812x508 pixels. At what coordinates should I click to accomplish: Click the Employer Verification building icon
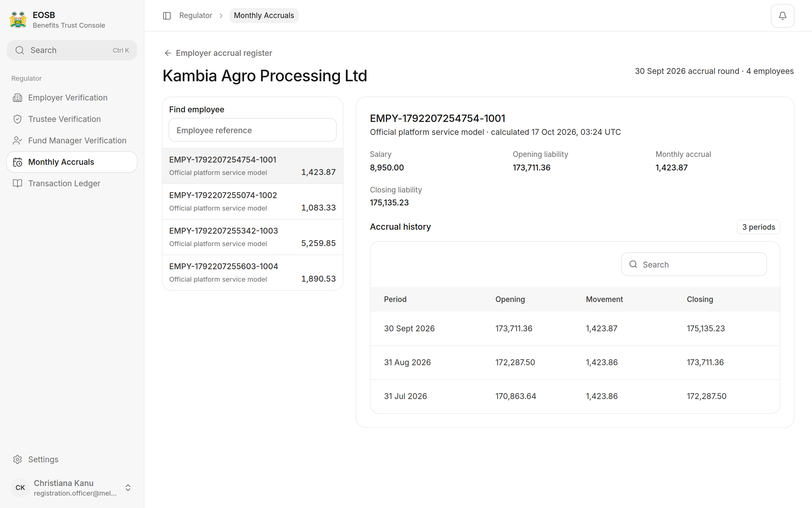(x=17, y=98)
